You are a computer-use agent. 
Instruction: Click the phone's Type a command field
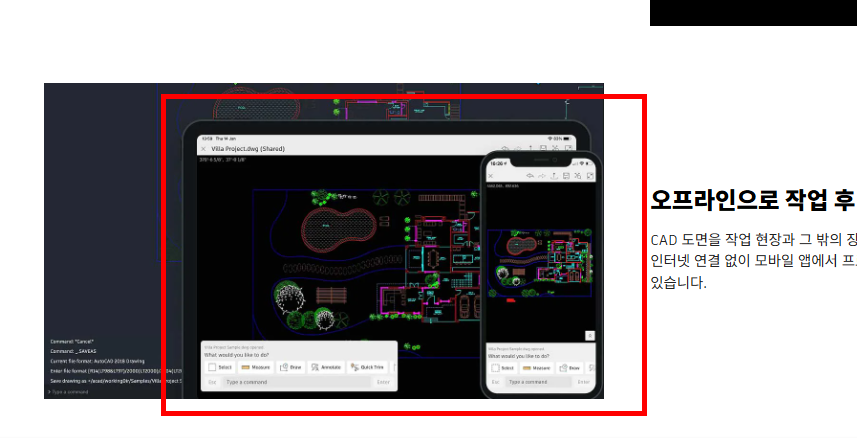[x=538, y=382]
